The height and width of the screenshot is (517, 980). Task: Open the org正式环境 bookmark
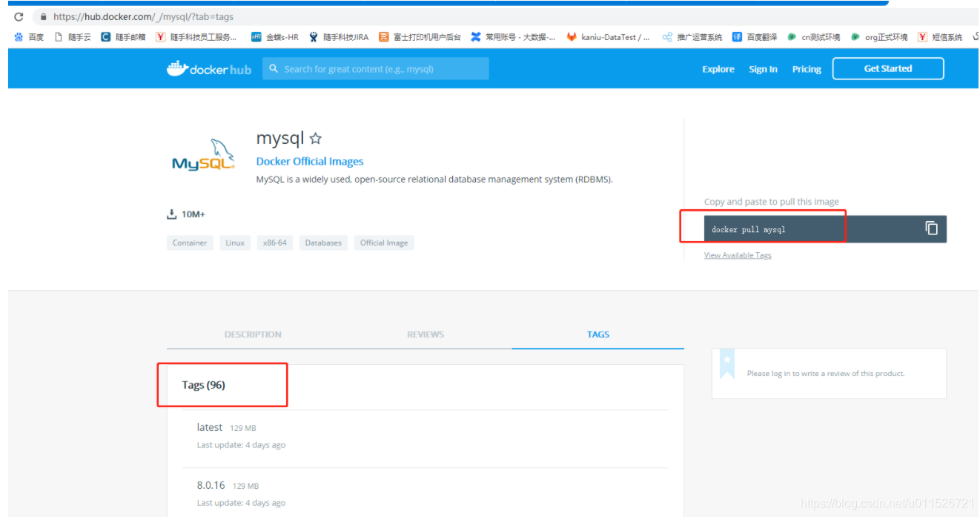pyautogui.click(x=879, y=37)
